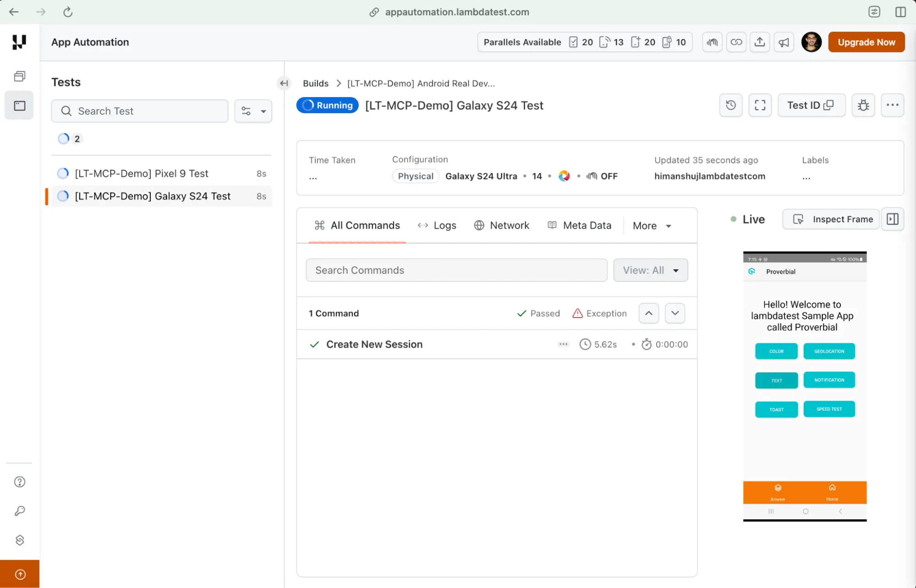
Task: Tap the Home tab in the device app
Action: (832, 493)
